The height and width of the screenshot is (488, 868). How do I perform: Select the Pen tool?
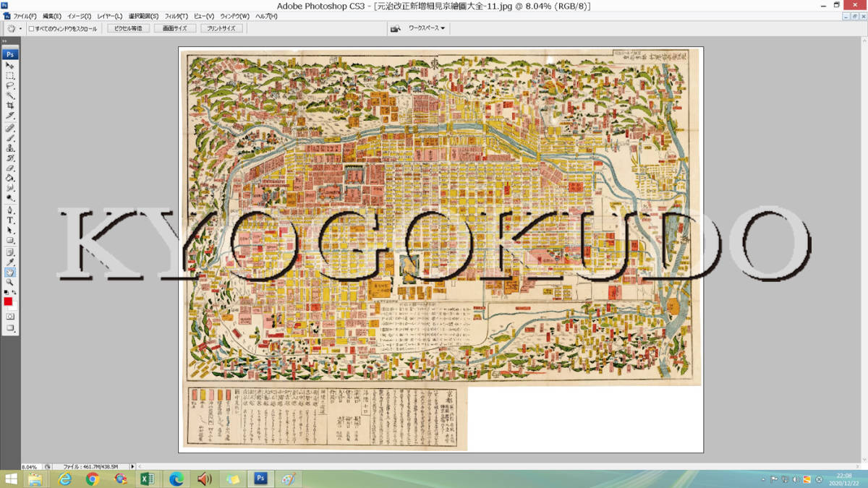pos(10,210)
